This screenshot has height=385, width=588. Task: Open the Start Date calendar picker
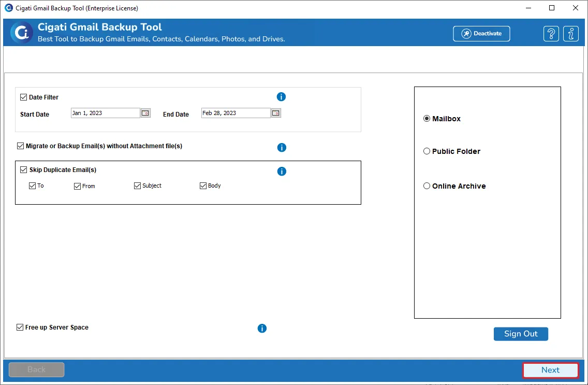pos(145,113)
